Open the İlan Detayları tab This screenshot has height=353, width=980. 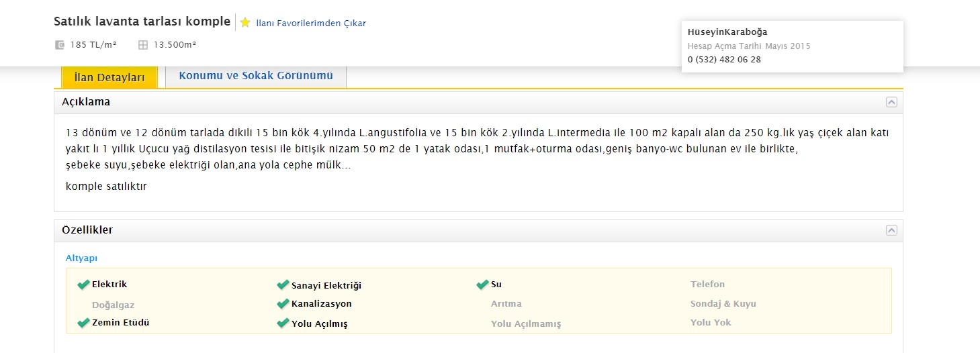tap(109, 78)
